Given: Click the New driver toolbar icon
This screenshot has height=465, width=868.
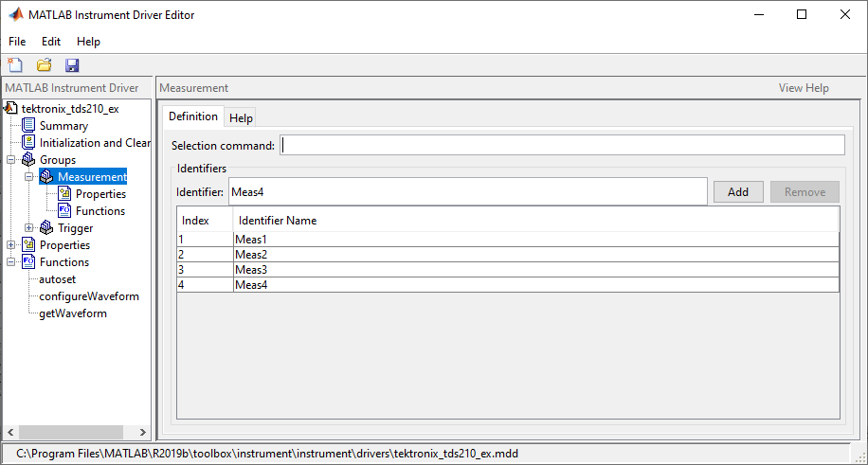Looking at the screenshot, I should [x=15, y=65].
